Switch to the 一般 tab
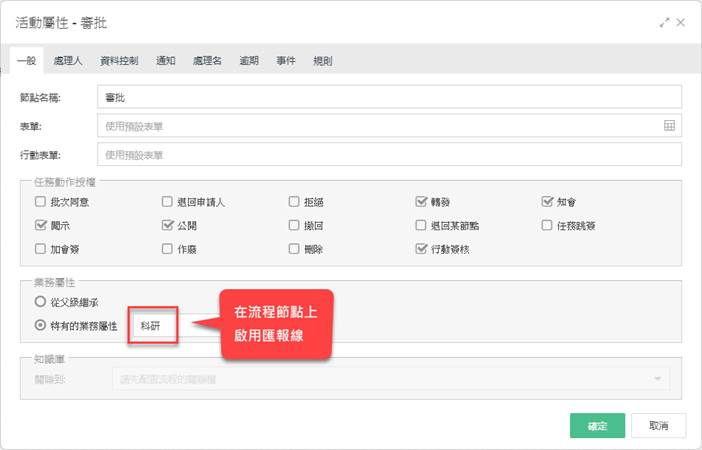Image resolution: width=702 pixels, height=450 pixels. click(x=26, y=60)
